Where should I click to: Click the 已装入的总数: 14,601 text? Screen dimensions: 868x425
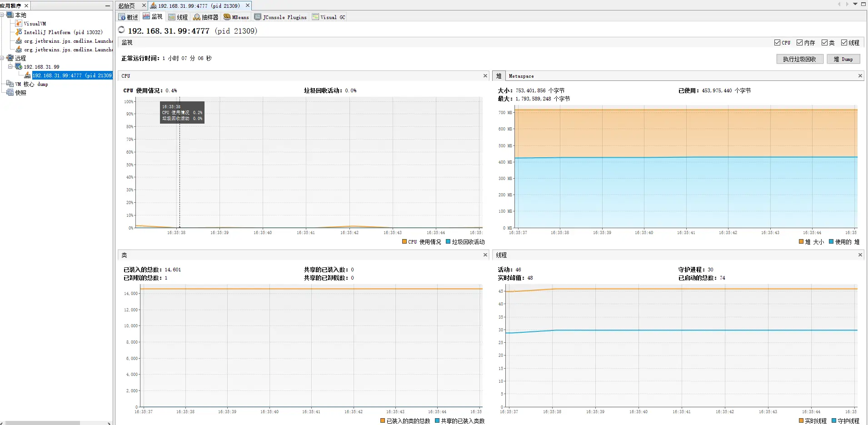click(x=152, y=270)
